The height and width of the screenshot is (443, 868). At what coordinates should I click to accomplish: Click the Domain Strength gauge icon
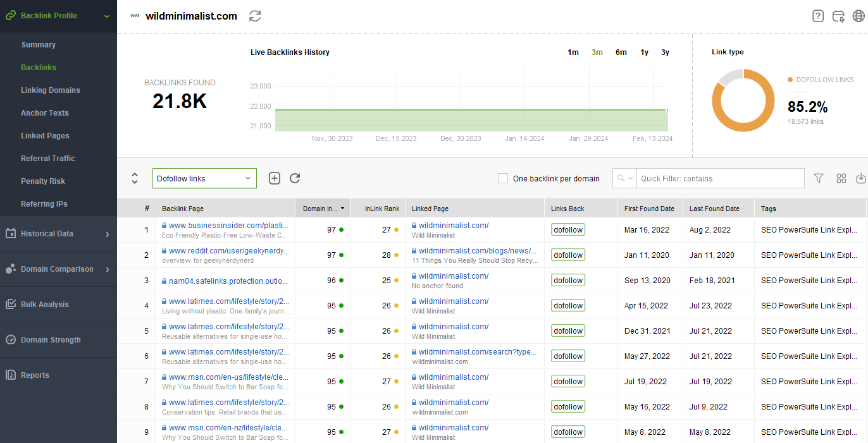(11, 339)
